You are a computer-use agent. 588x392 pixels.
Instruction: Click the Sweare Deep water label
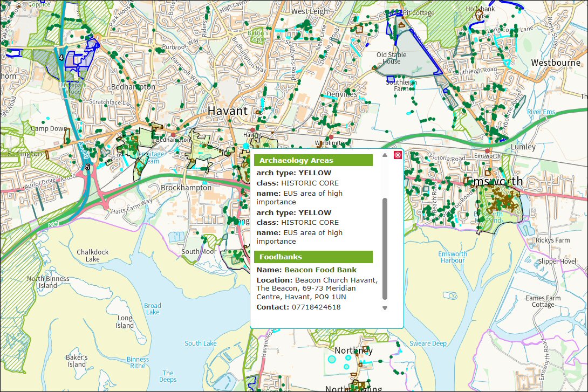tap(428, 343)
